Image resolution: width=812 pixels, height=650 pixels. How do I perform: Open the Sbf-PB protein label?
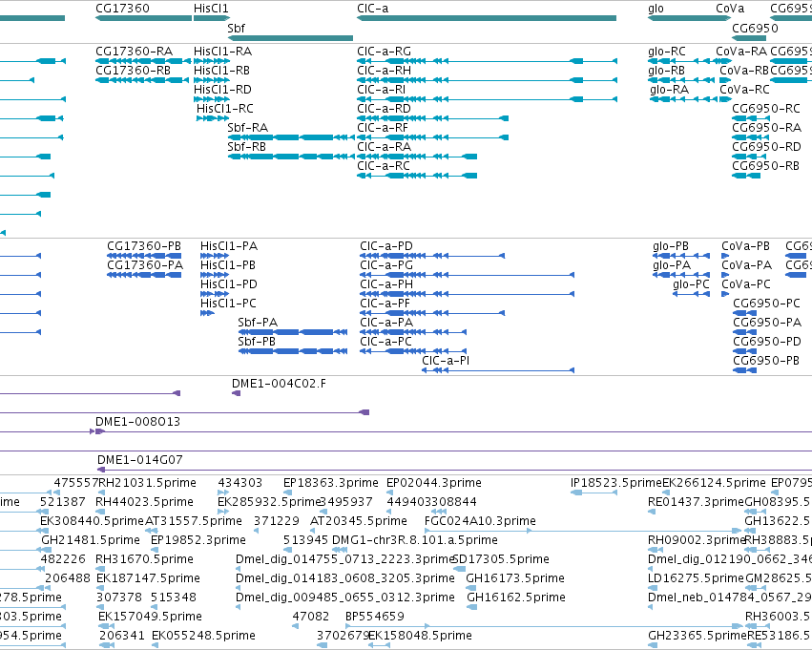[x=257, y=342]
